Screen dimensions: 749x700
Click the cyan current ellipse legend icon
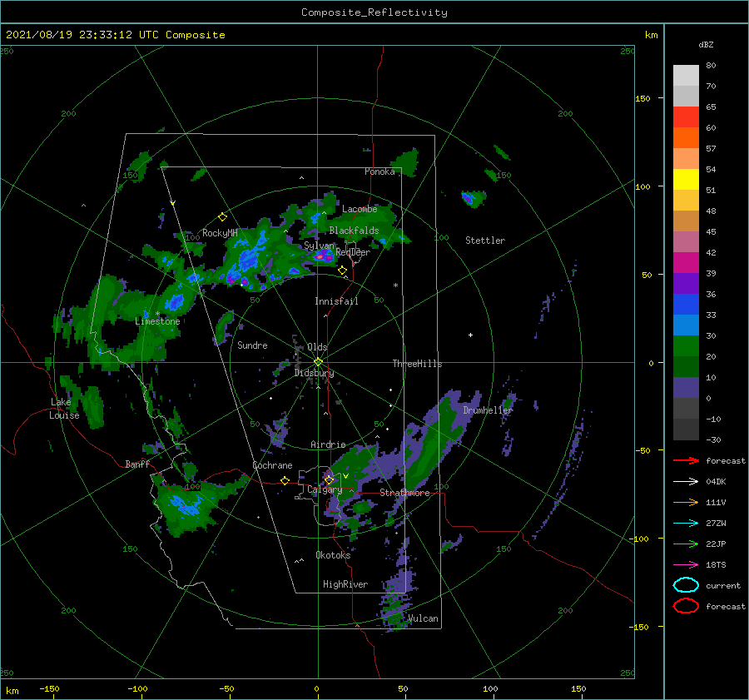click(686, 585)
